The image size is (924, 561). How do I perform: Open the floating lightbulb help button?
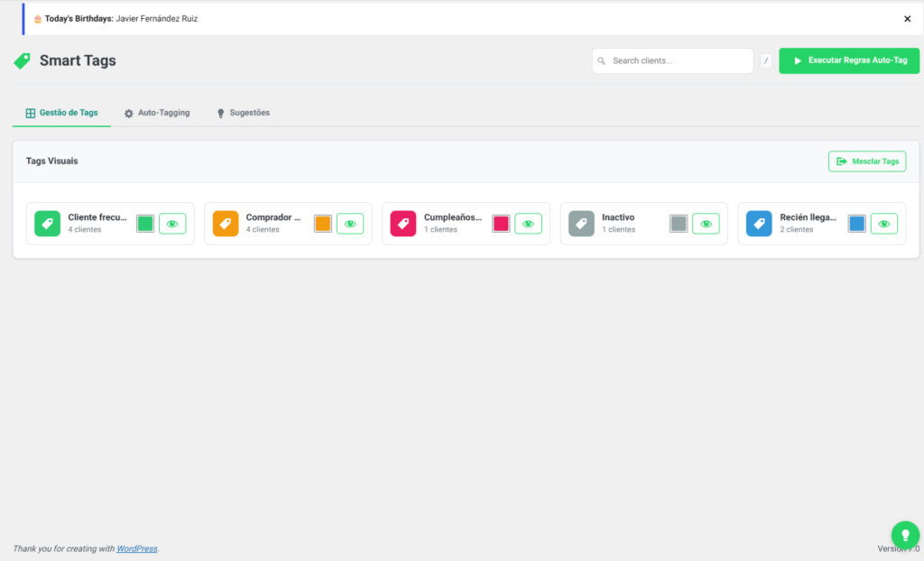905,535
